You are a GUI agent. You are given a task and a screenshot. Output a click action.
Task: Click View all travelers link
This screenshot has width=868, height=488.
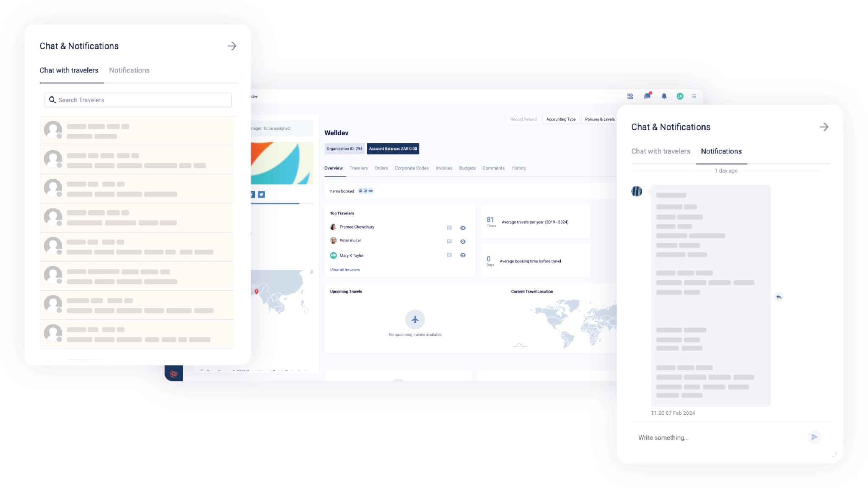coord(345,270)
